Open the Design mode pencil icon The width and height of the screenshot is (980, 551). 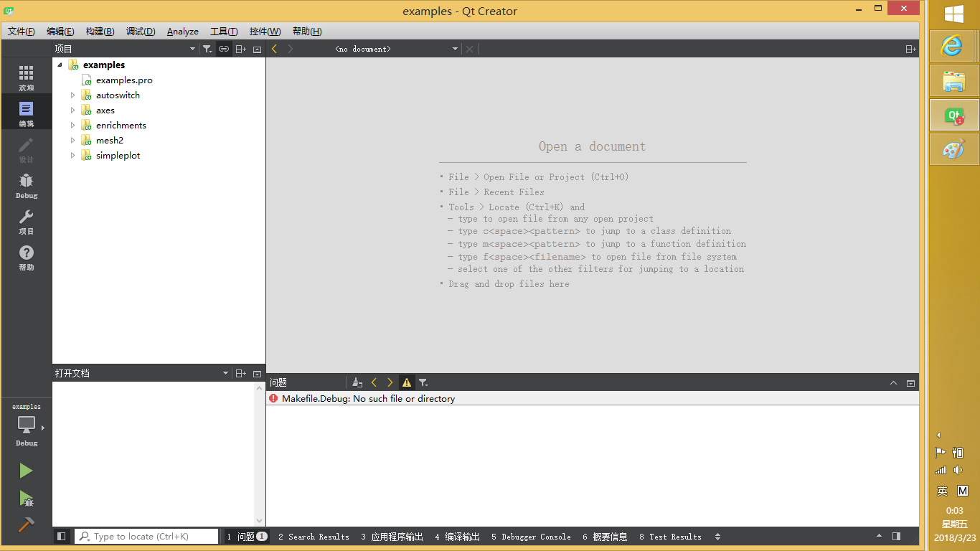click(x=26, y=149)
